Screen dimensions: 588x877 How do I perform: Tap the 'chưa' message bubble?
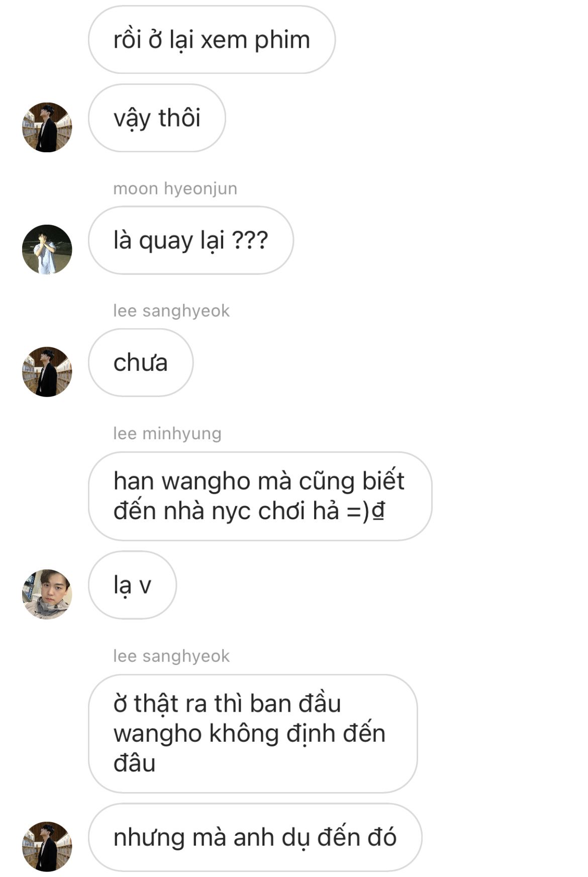coord(141,362)
